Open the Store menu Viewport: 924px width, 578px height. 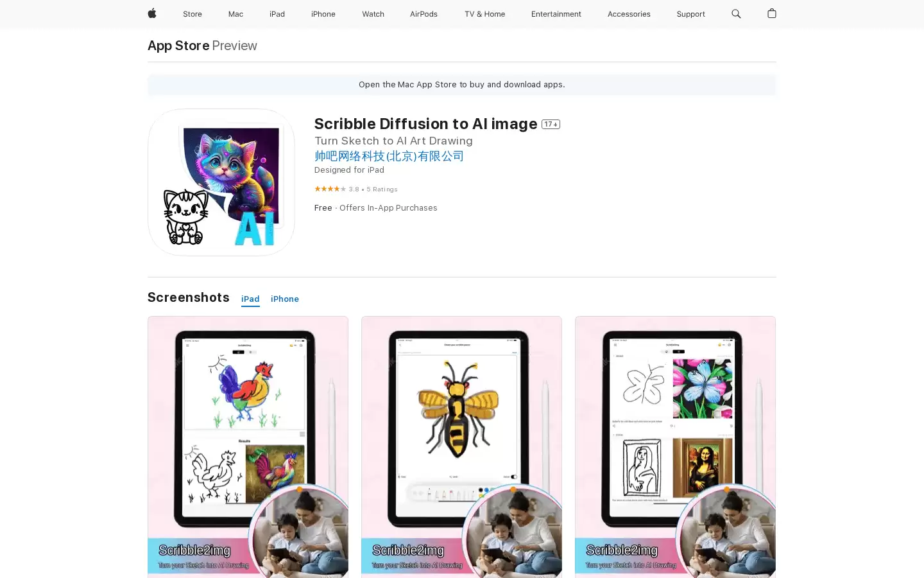tap(193, 14)
